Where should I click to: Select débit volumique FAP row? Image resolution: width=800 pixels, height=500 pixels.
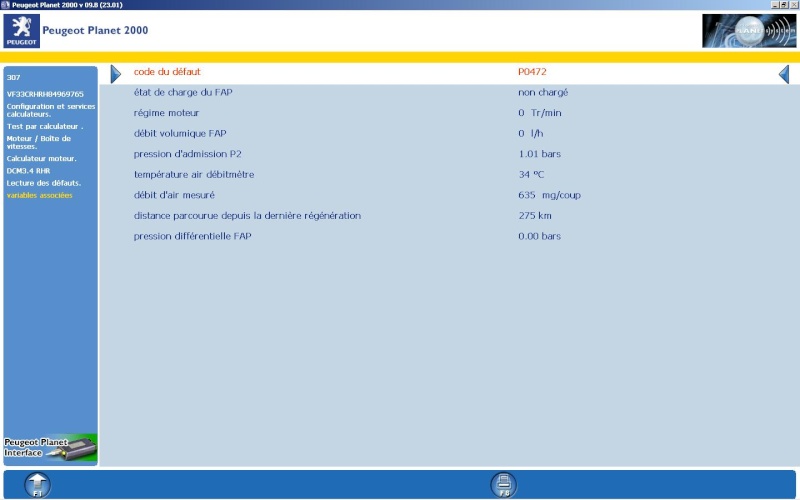coord(449,133)
